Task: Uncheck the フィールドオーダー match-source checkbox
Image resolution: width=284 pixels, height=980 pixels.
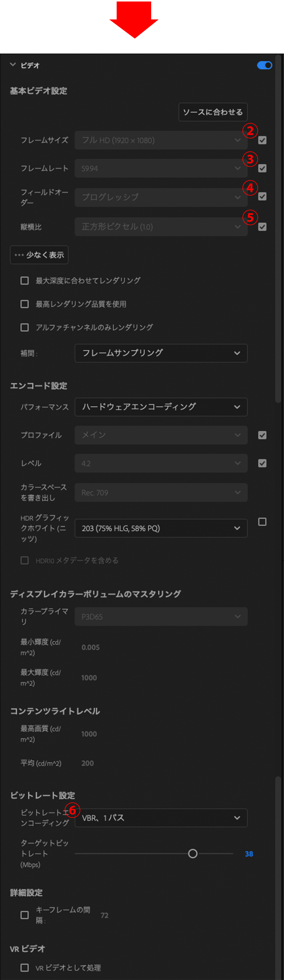Action: [x=262, y=197]
